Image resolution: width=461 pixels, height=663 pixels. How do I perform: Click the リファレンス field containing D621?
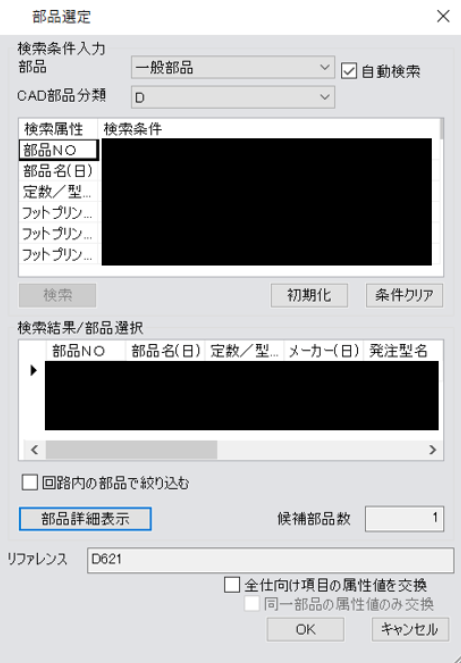tap(270, 560)
